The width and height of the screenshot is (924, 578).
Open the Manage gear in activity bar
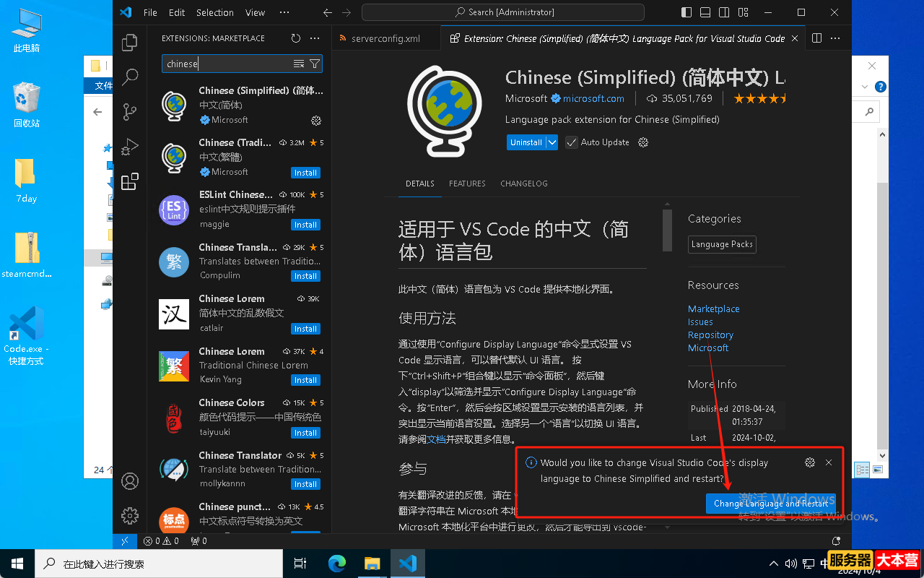pyautogui.click(x=130, y=515)
